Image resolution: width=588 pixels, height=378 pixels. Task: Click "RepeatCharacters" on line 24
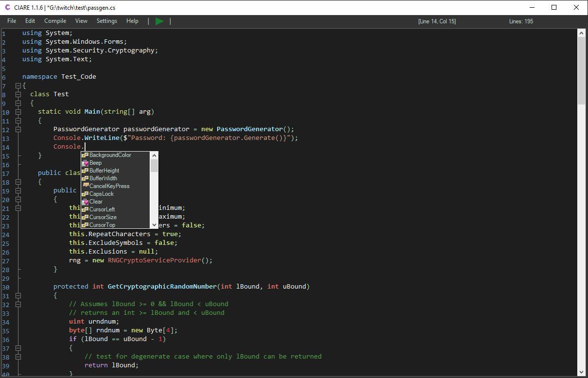(x=120, y=234)
